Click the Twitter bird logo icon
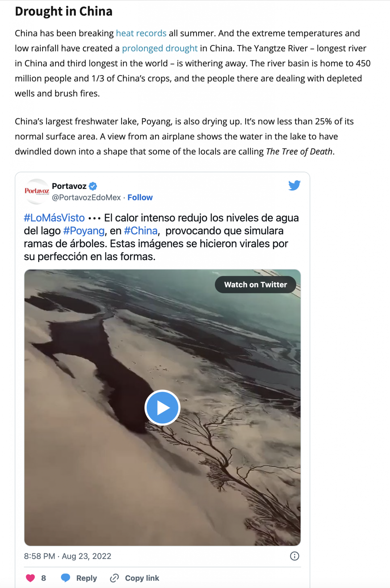Viewport: 390px width, 588px height. (294, 185)
